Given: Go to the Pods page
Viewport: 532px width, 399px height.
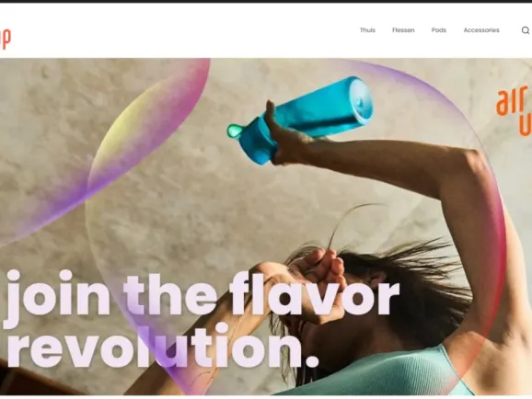Looking at the screenshot, I should [x=439, y=30].
